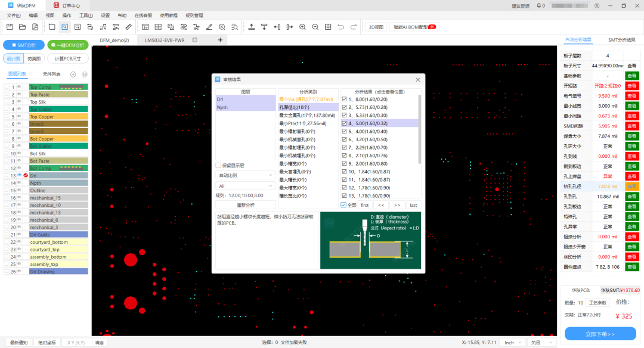Click the 一键DFM分析 button
The width and height of the screenshot is (644, 348).
tap(68, 45)
